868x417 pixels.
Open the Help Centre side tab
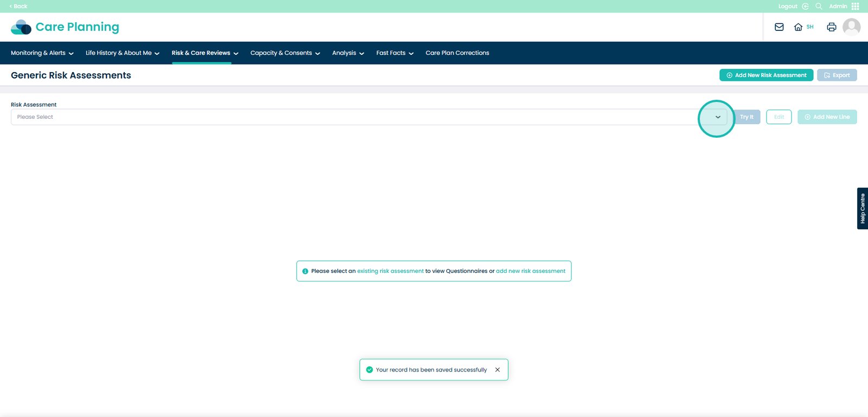coord(862,209)
